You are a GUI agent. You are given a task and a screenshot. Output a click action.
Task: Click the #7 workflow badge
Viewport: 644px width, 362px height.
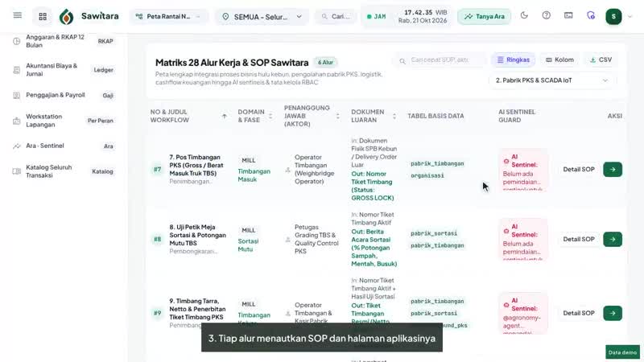[157, 169]
